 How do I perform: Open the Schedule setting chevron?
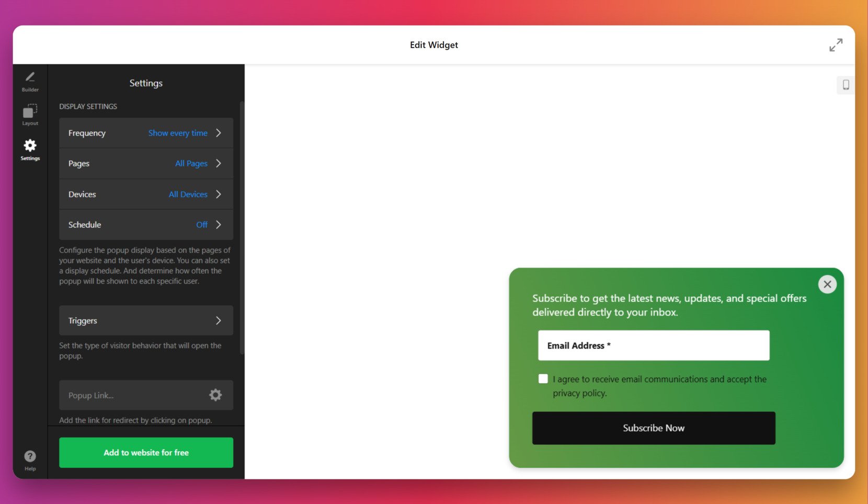point(219,225)
